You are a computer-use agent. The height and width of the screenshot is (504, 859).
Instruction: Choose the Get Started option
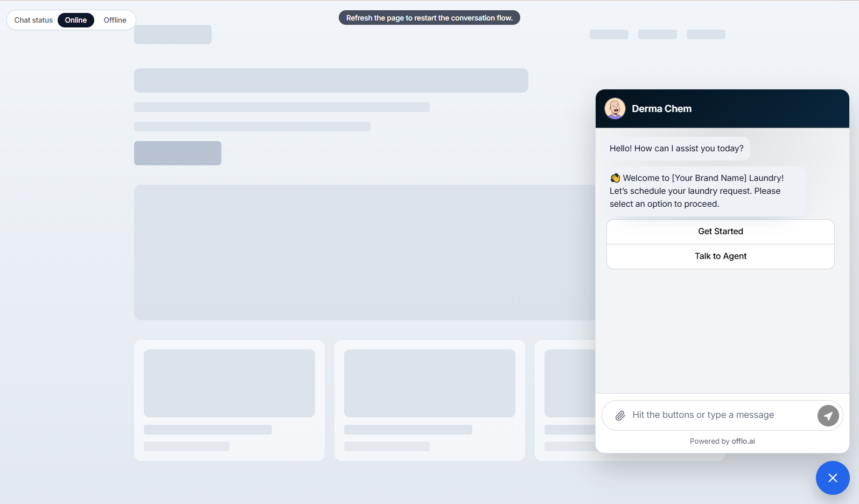[721, 232]
